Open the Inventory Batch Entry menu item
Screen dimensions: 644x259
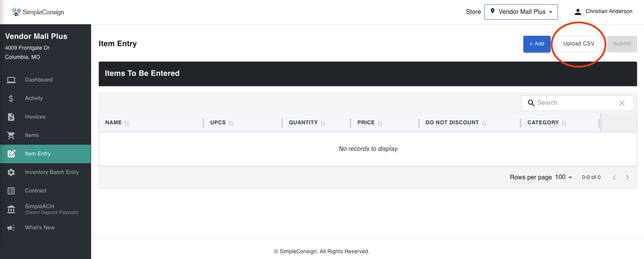(45, 172)
